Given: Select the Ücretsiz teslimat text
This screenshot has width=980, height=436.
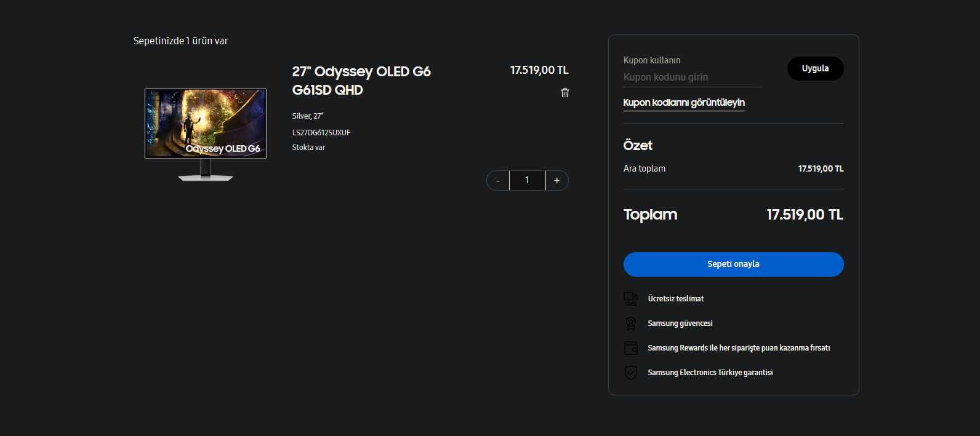Looking at the screenshot, I should 676,299.
